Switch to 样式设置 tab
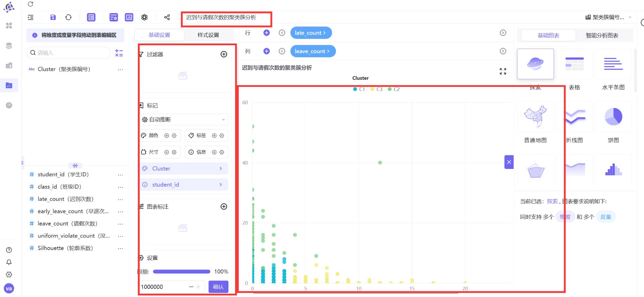644x297 pixels. click(x=208, y=35)
